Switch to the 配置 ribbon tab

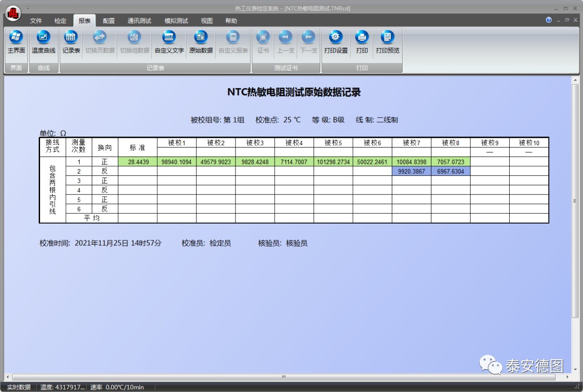coord(109,21)
